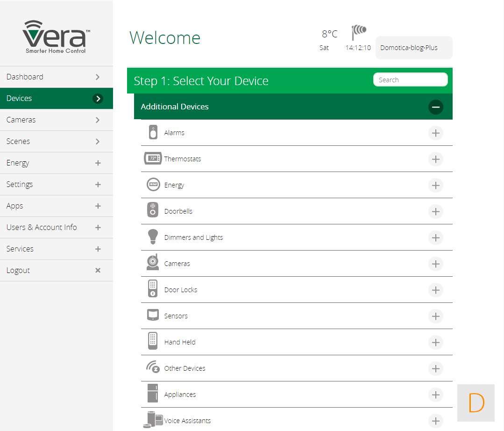Viewport: 504px width, 431px height.
Task: Click the Appliances refrigerator icon
Action: pyautogui.click(x=153, y=394)
